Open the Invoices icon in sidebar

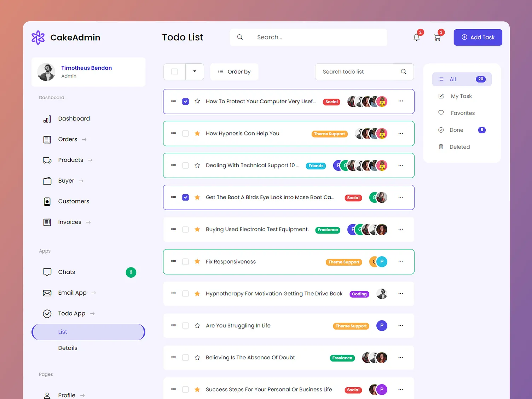47,222
